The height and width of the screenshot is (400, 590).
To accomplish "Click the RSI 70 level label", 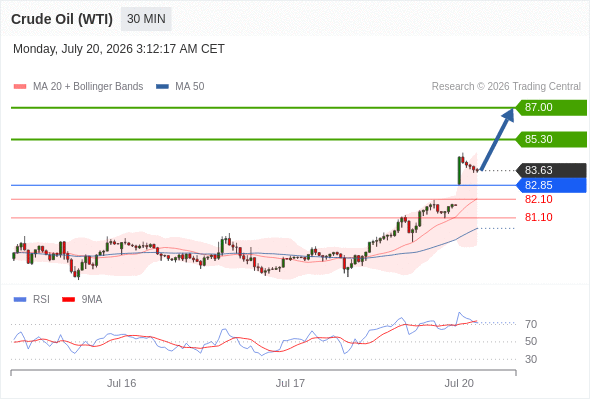I will pos(531,324).
